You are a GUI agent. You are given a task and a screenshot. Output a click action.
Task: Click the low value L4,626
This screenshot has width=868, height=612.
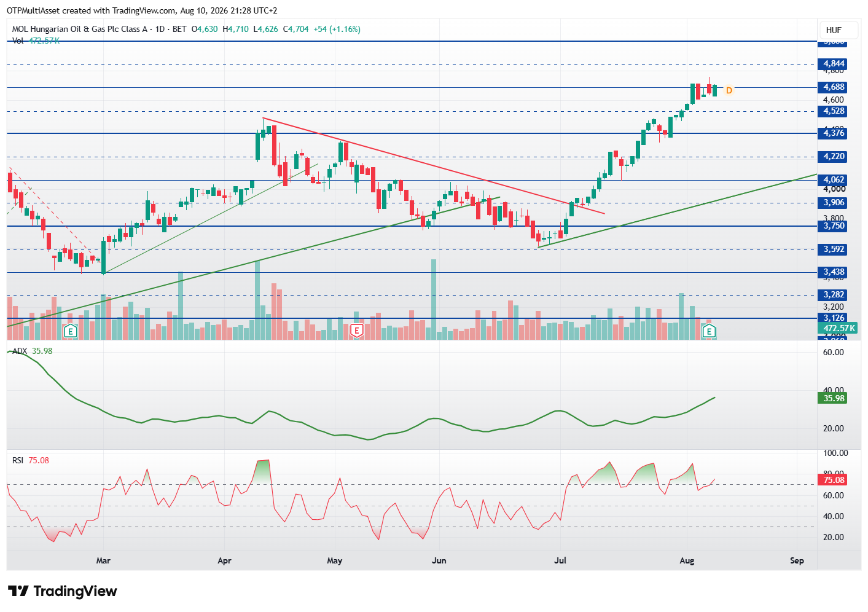tap(265, 29)
